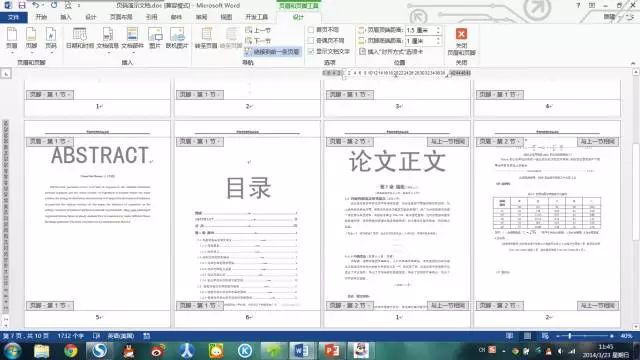The width and height of the screenshot is (640, 360).
Task: Toggle 链接到前一条页眉 button
Action: (273, 52)
